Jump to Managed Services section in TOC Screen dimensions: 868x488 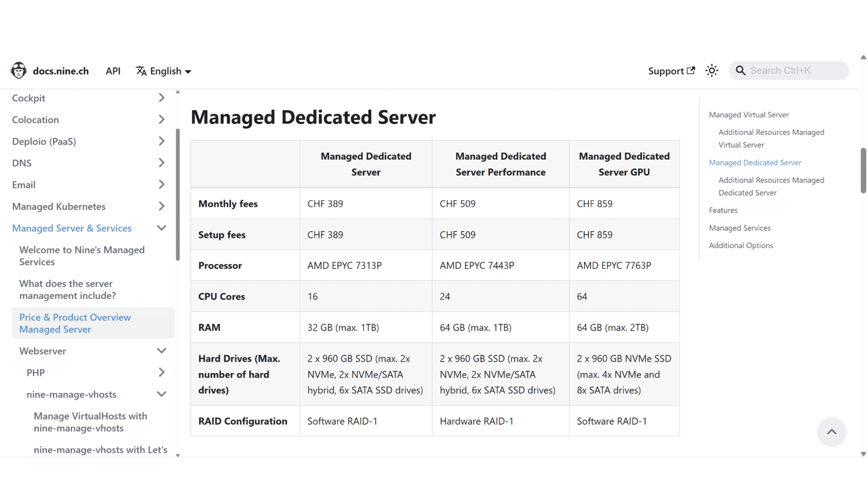click(x=739, y=228)
